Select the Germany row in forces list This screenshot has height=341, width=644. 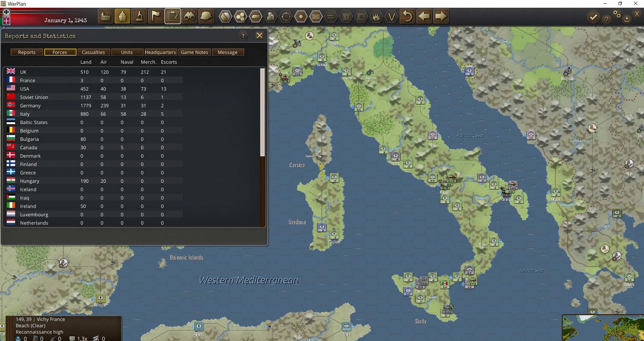coord(94,105)
